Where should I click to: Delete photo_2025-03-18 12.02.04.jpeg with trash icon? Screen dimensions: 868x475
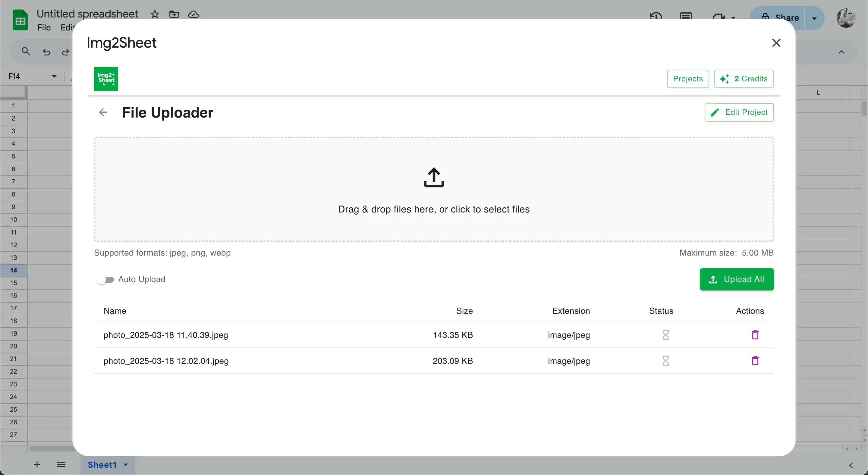click(755, 361)
